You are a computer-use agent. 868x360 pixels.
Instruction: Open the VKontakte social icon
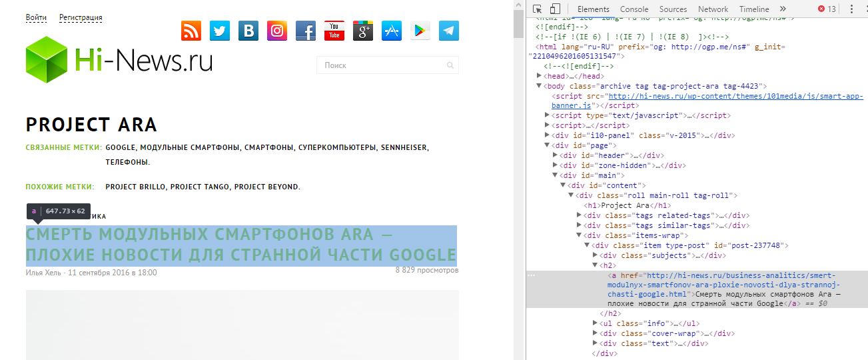(x=248, y=31)
